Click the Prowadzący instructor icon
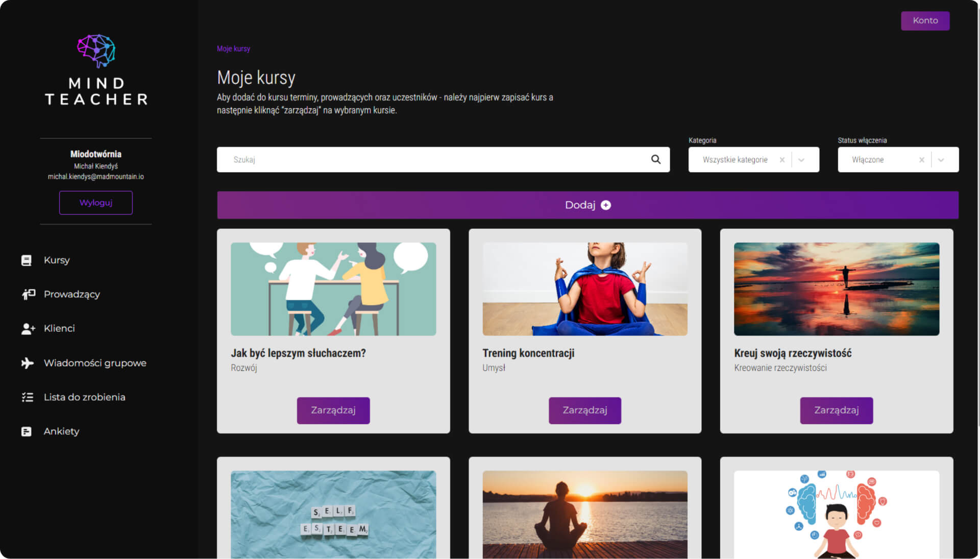Image resolution: width=980 pixels, height=559 pixels. [28, 294]
